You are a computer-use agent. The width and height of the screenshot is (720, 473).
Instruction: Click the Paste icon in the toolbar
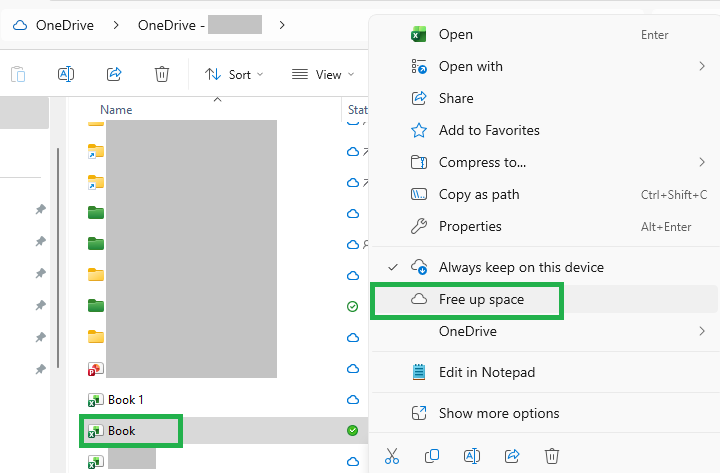18,74
